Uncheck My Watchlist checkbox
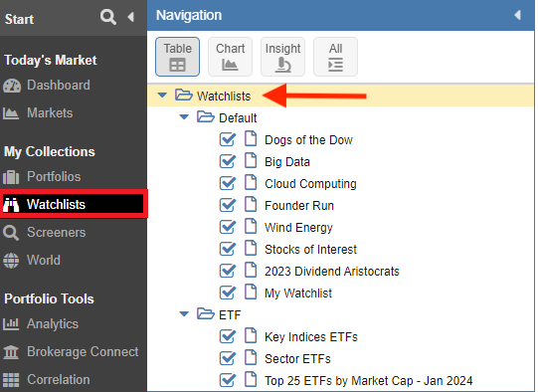 pyautogui.click(x=228, y=293)
